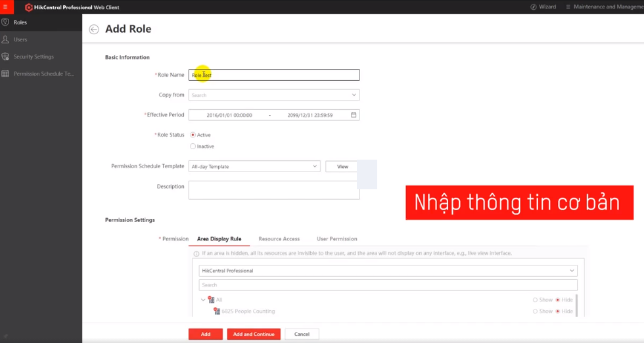The height and width of the screenshot is (343, 644).
Task: Open the Permission Schedule Template dropdown
Action: (254, 166)
